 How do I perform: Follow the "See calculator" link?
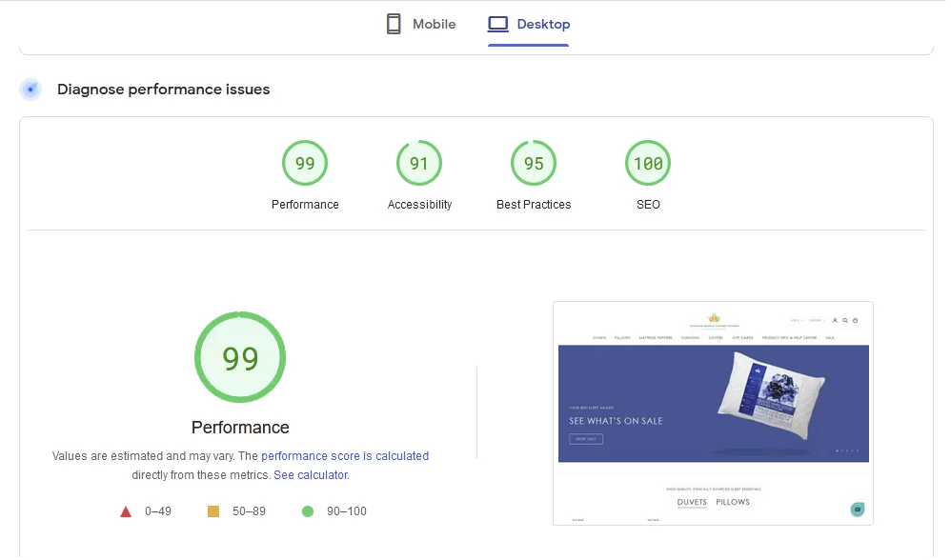coord(311,474)
